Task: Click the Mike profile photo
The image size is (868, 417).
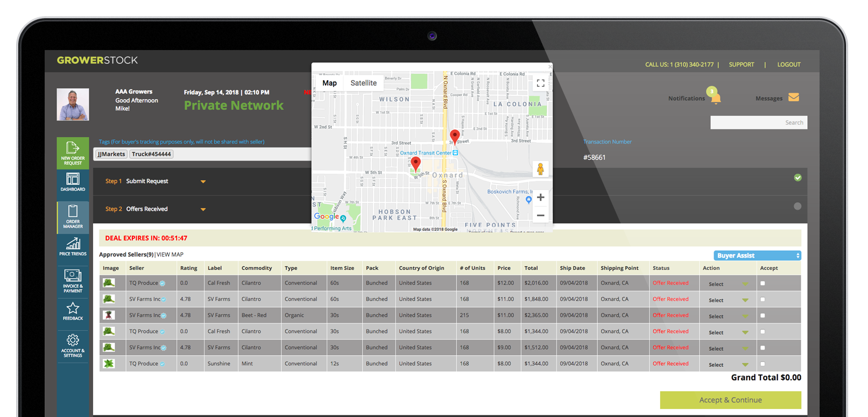Action: (x=73, y=104)
